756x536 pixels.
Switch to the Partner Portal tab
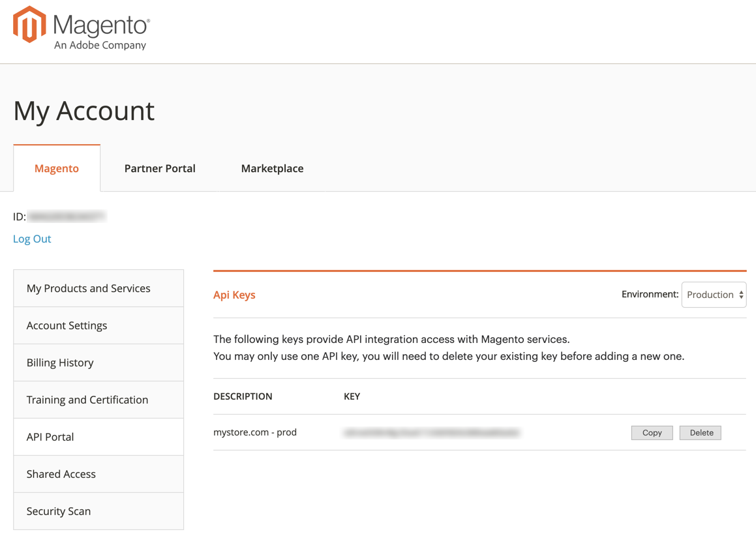160,168
